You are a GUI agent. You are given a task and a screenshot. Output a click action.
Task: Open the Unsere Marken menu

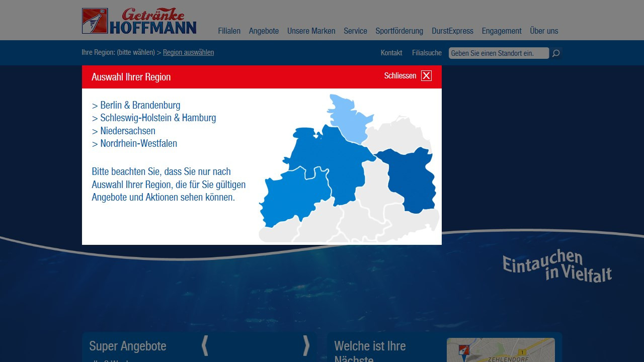pos(311,31)
